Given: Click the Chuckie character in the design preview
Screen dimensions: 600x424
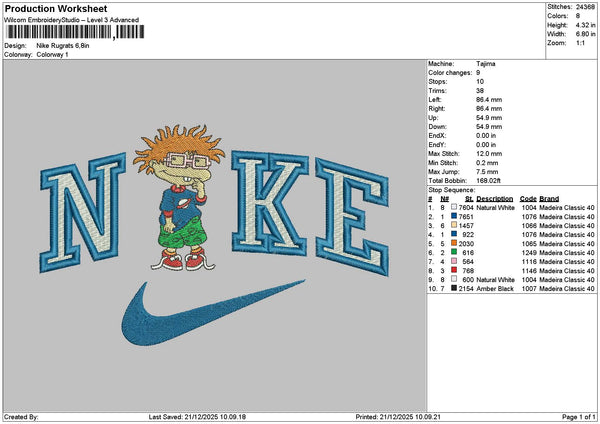Looking at the screenshot, I should [179, 198].
